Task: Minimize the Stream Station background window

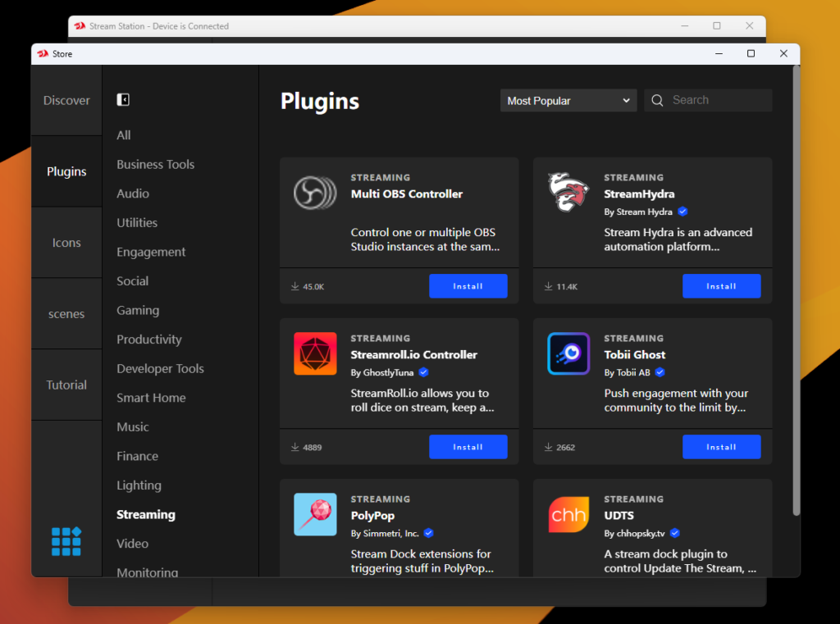Action: [x=685, y=25]
